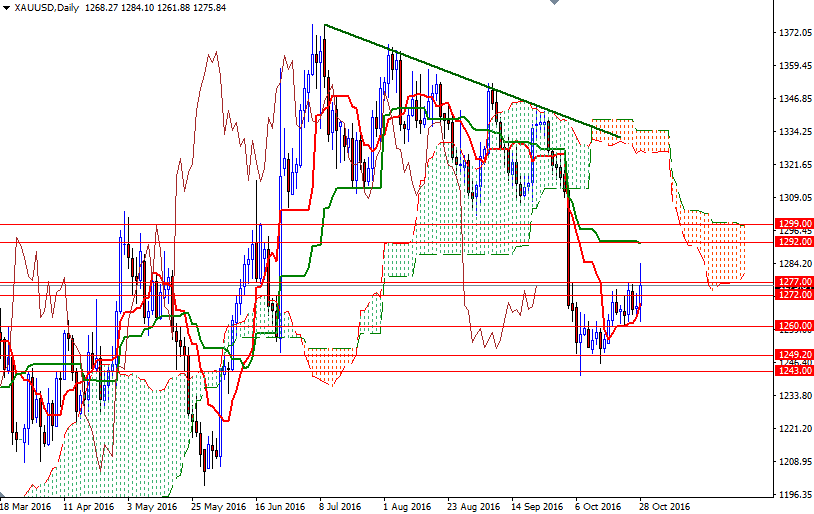Select the dark green descending trendline
Viewport: 814px width, 514px height.
pos(471,81)
